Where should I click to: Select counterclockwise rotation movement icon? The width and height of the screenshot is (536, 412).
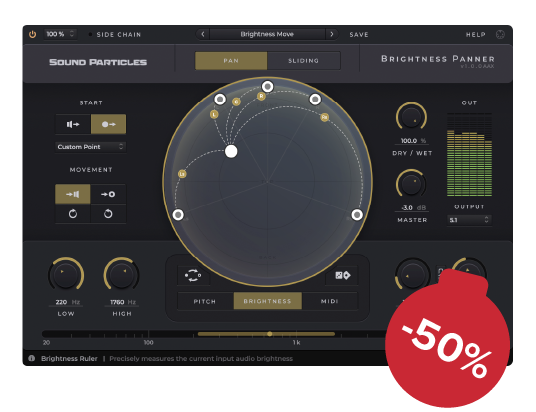[108, 214]
